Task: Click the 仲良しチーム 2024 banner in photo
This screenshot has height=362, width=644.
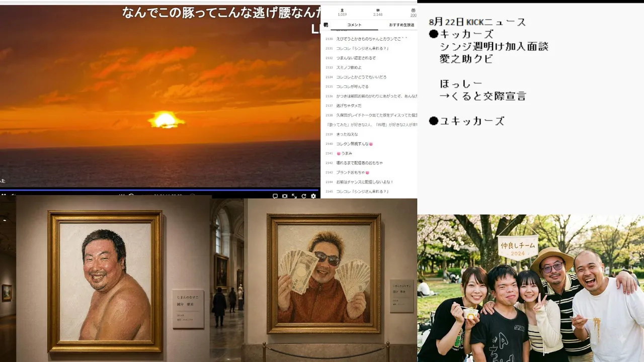Action: point(518,247)
